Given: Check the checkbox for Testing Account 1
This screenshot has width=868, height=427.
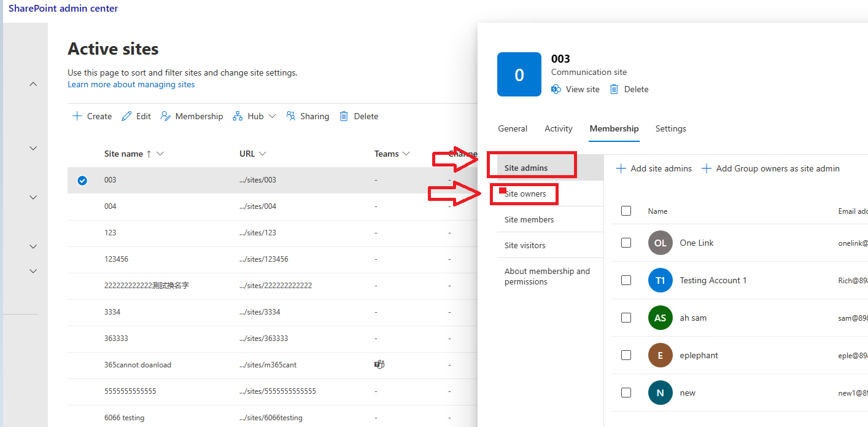Looking at the screenshot, I should click(626, 280).
